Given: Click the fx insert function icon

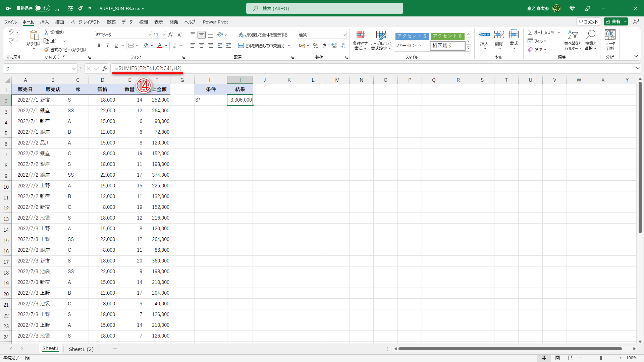Looking at the screenshot, I should point(105,68).
